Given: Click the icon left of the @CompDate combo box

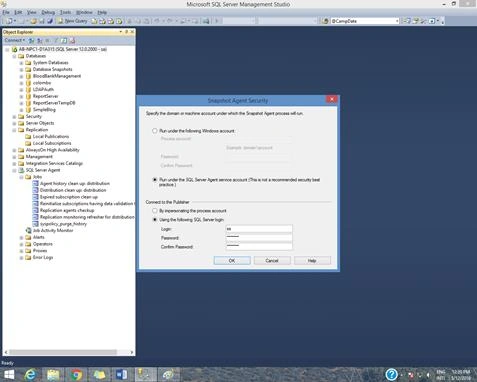Looking at the screenshot, I should (325, 21).
